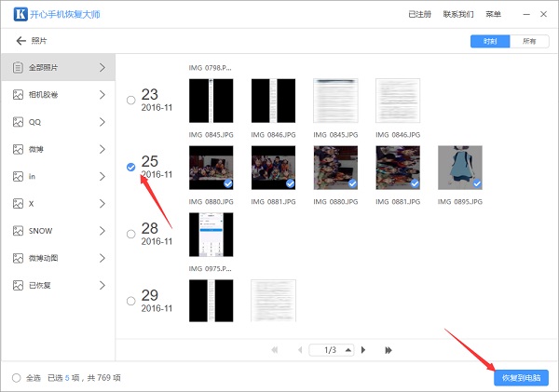The image size is (559, 392).
Task: Jump to the last page arrow
Action: pyautogui.click(x=388, y=350)
